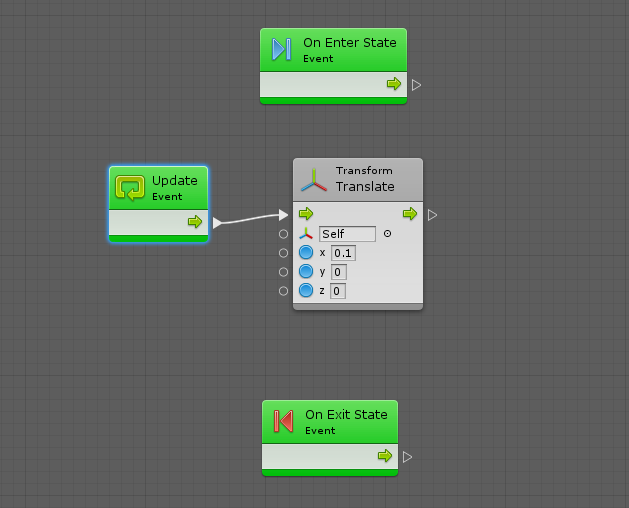Click the On Exit State event icon
Screen dimensions: 629x508
tap(283, 422)
